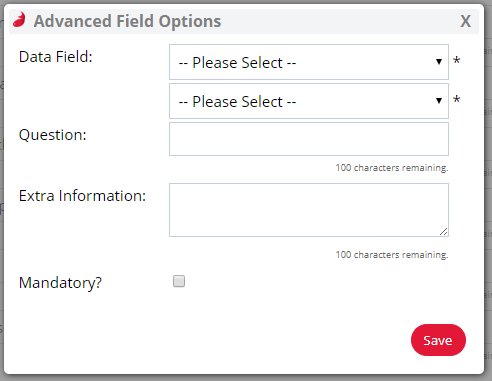Close the Advanced Field Options dialog
This screenshot has height=381, width=492.
(x=465, y=21)
